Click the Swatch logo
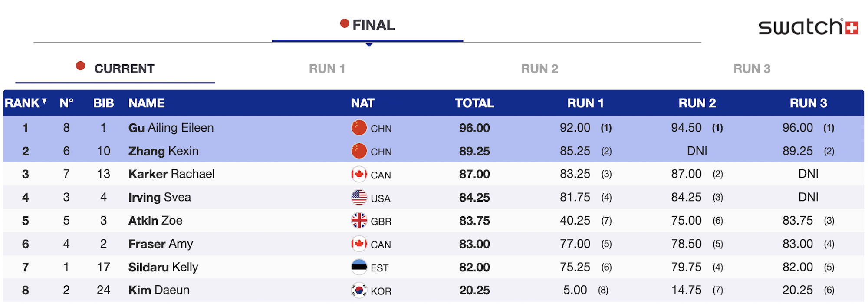 point(808,27)
